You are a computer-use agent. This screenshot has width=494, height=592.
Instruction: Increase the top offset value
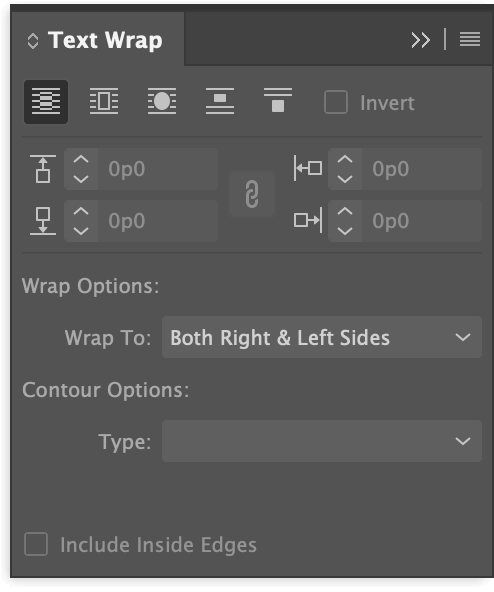pyautogui.click(x=81, y=159)
